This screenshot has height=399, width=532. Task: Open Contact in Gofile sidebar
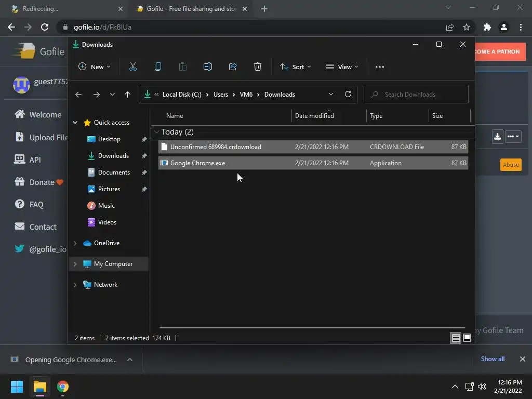pos(35,227)
